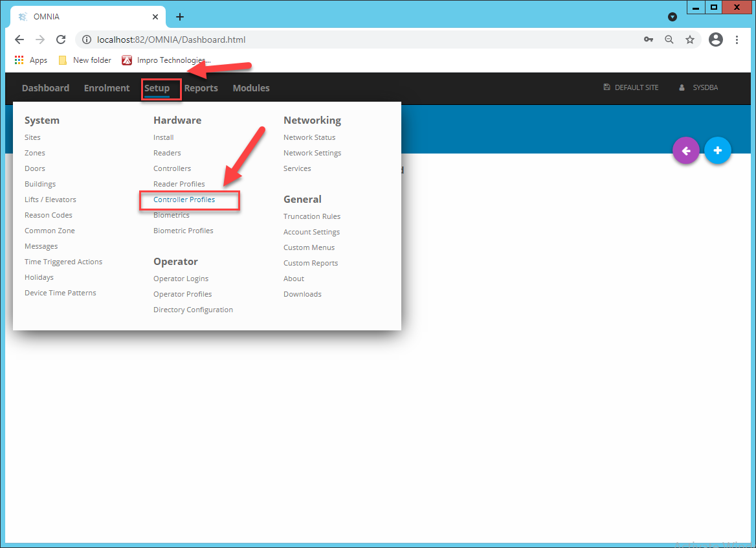This screenshot has height=548, width=756.
Task: Click the blue plus add button
Action: point(717,150)
